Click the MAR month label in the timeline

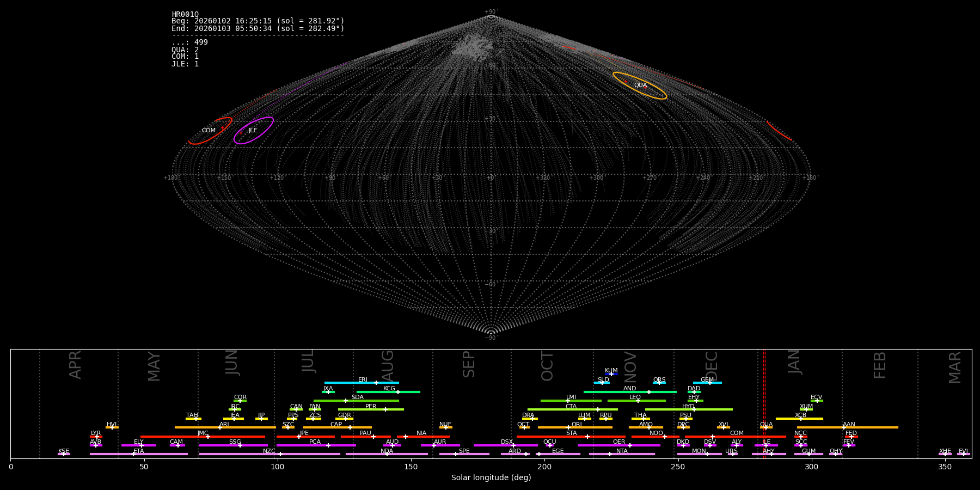(955, 367)
